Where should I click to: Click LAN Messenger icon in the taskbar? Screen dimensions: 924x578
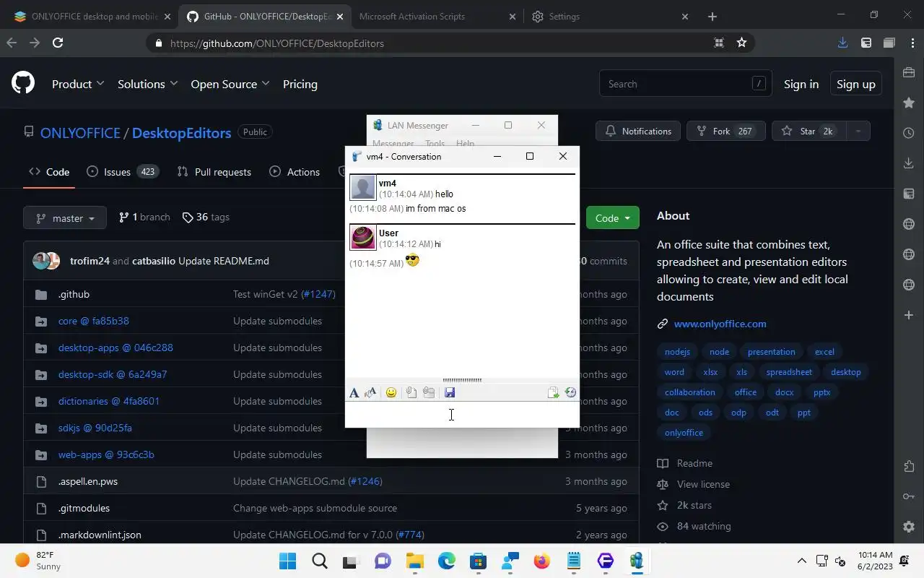click(637, 561)
